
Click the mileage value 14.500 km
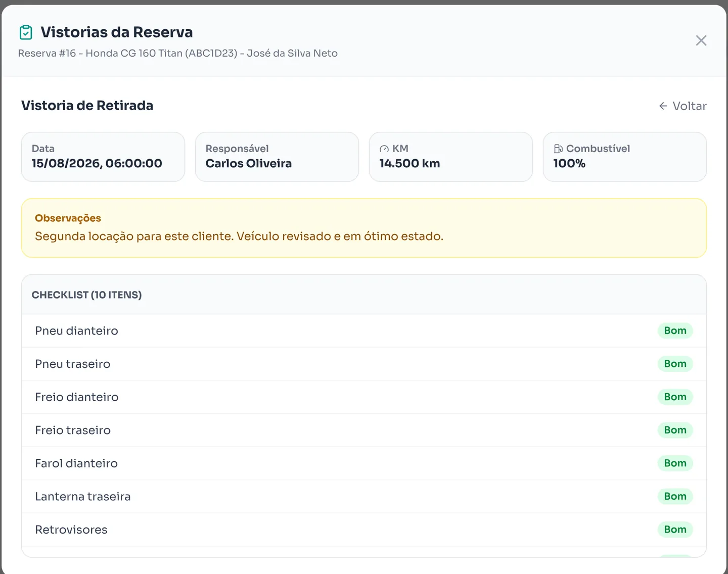pos(409,163)
